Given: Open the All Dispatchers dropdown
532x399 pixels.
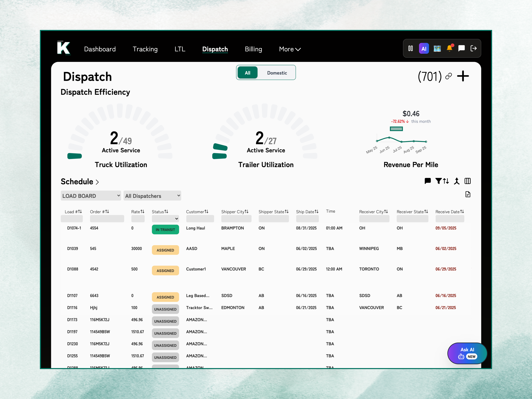Looking at the screenshot, I should [152, 196].
